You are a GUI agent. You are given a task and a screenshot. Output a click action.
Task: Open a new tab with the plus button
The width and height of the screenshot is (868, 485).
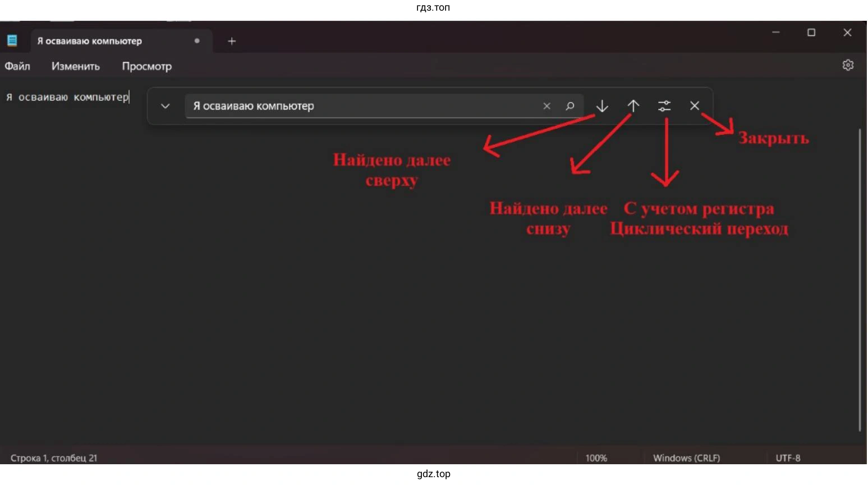tap(232, 40)
